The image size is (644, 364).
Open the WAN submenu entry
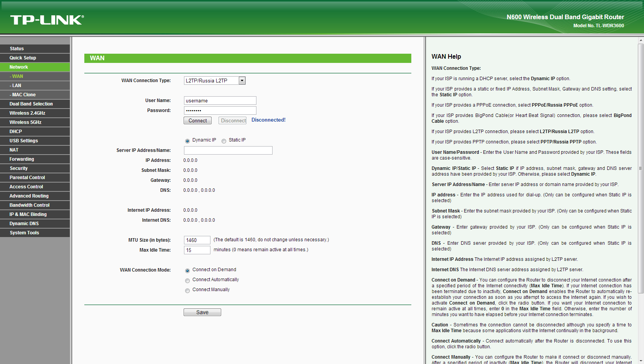pos(35,76)
